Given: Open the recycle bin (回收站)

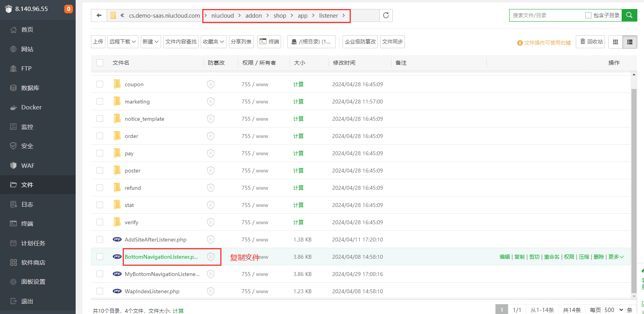Looking at the screenshot, I should click(x=591, y=42).
